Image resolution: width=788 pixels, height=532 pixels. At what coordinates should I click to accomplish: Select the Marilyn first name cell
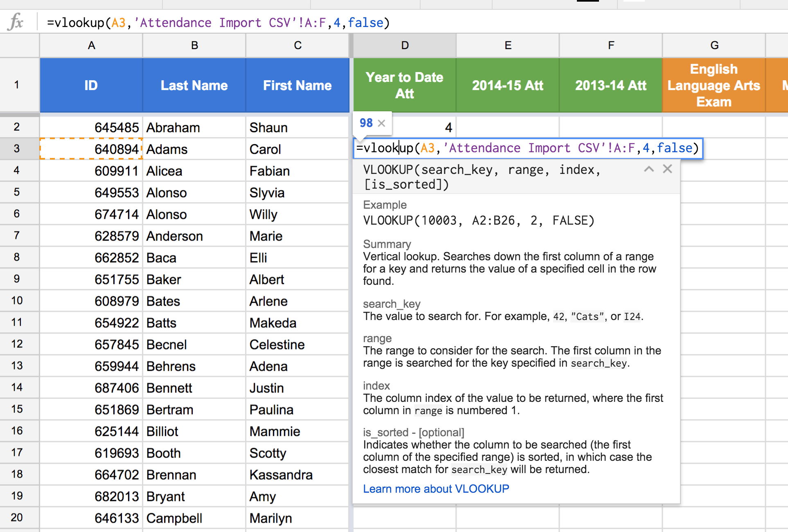(297, 518)
